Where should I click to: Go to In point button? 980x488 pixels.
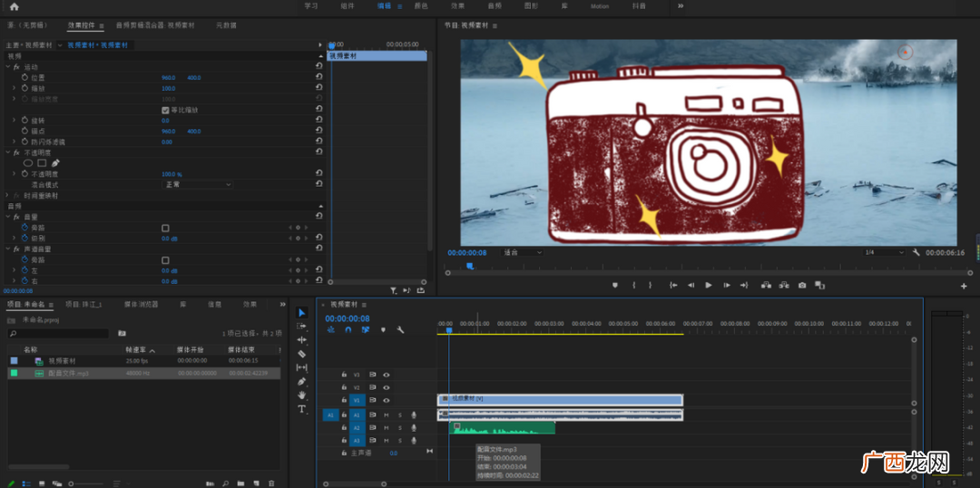point(673,285)
